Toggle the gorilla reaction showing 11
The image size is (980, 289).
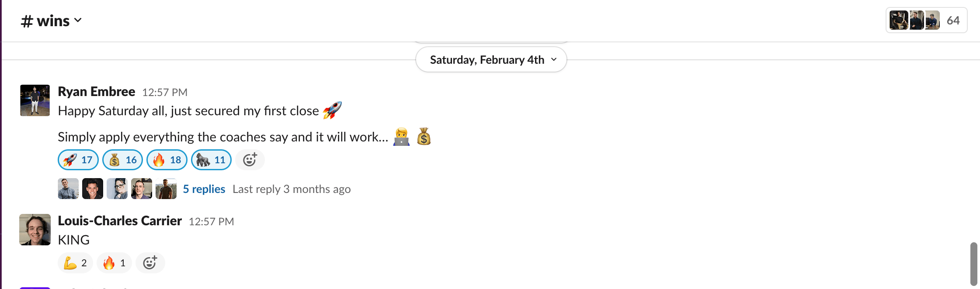(x=211, y=160)
